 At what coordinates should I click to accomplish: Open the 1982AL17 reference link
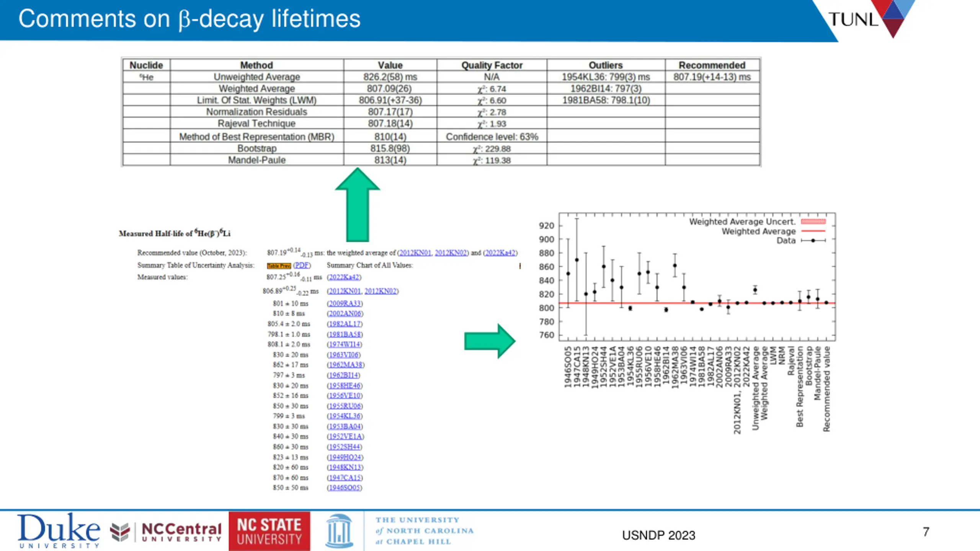[345, 324]
